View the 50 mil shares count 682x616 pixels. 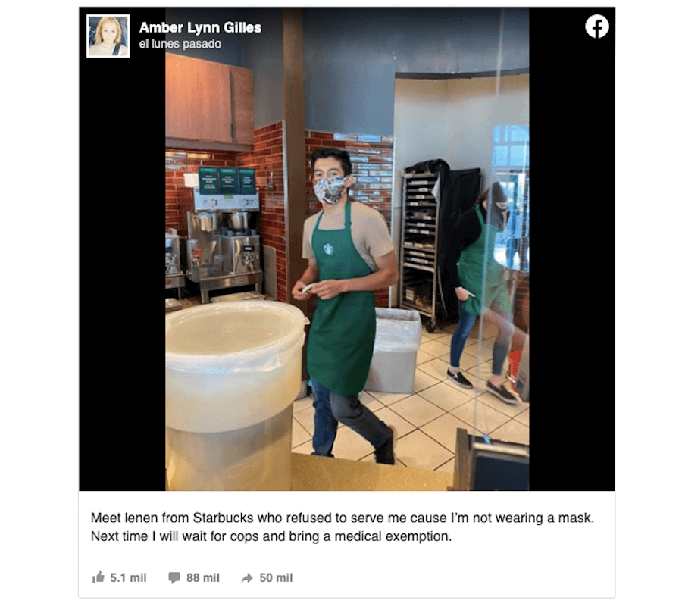276,577
